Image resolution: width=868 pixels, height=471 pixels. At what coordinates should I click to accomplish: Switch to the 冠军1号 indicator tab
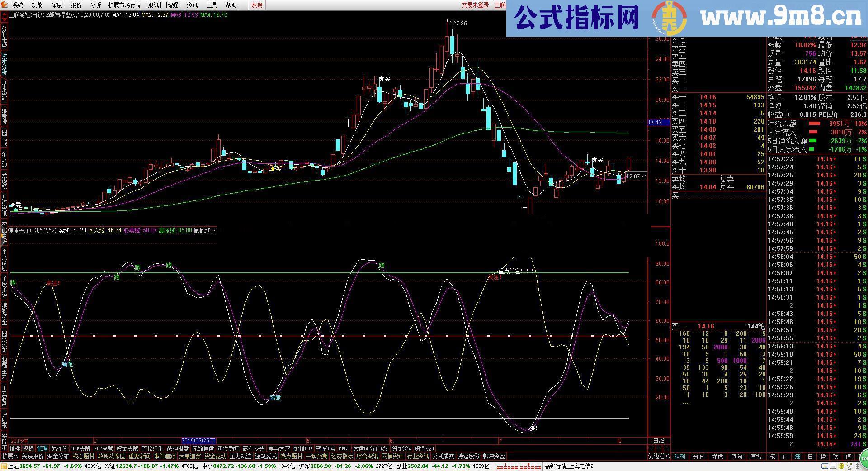[x=326, y=448]
